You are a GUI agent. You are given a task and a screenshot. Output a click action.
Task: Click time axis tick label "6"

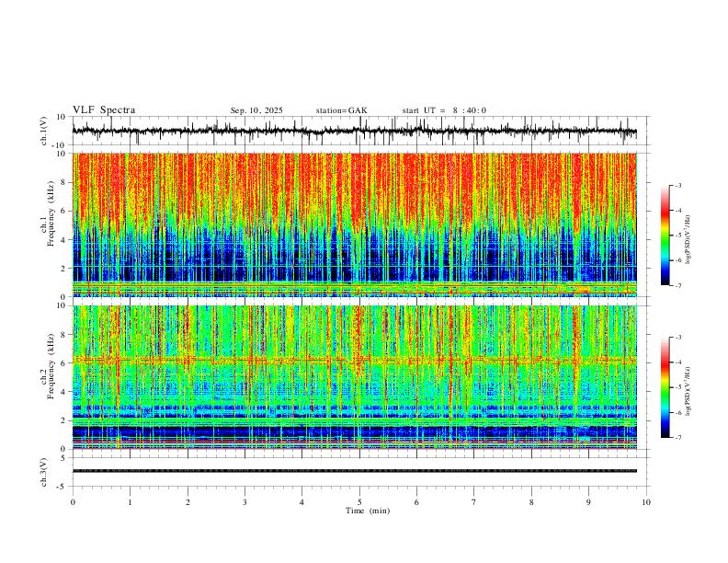416,502
